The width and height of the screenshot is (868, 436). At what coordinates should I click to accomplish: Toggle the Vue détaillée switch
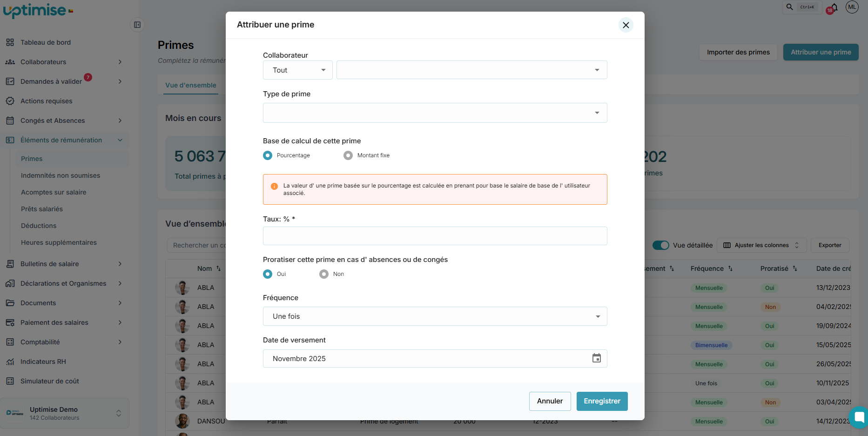tap(660, 245)
